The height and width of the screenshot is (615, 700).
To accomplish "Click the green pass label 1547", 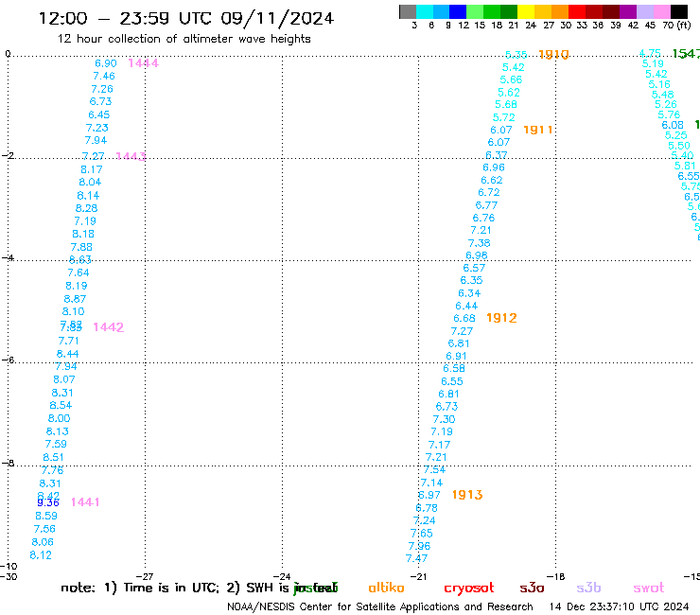I will pyautogui.click(x=686, y=54).
